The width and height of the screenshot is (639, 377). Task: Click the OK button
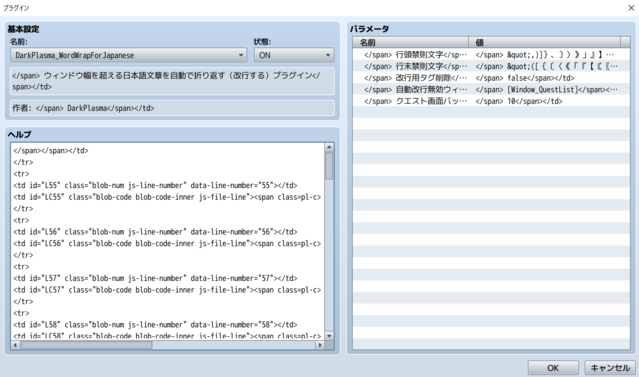pos(553,368)
